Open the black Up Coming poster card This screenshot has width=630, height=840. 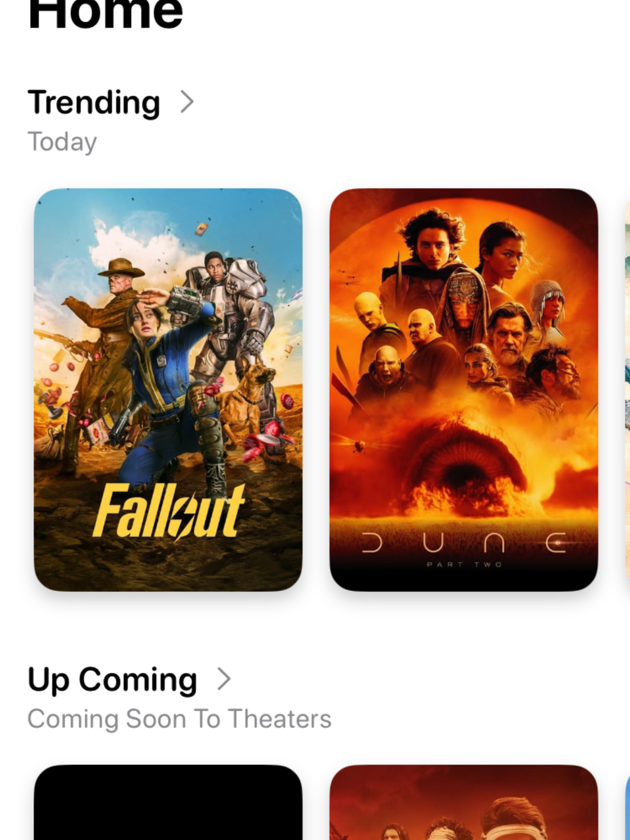pos(168,802)
